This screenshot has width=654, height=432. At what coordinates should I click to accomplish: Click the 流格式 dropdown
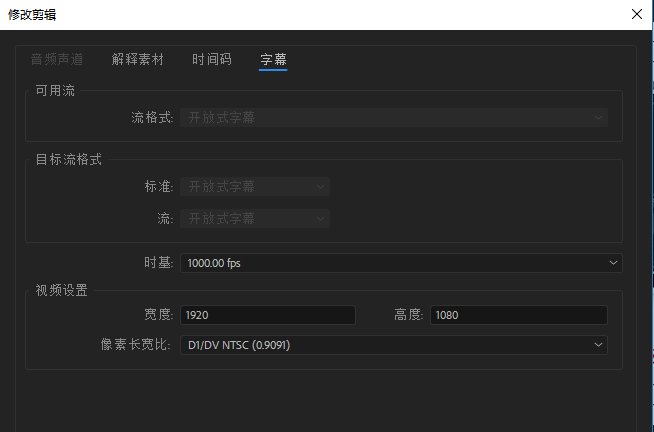click(394, 118)
